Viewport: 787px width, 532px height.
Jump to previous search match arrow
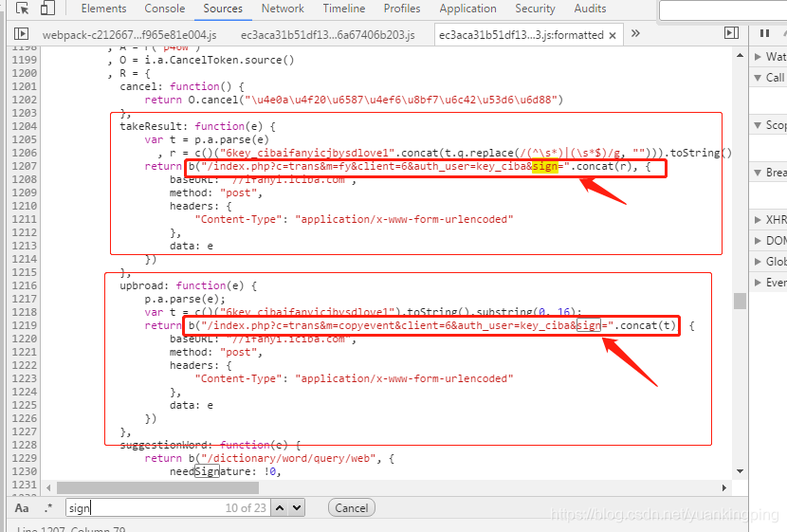(280, 508)
